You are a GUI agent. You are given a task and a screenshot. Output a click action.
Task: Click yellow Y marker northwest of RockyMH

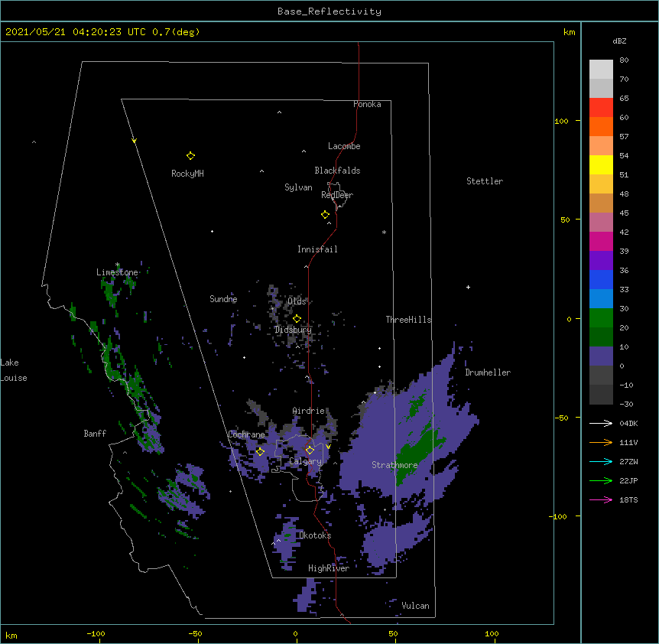(134, 141)
